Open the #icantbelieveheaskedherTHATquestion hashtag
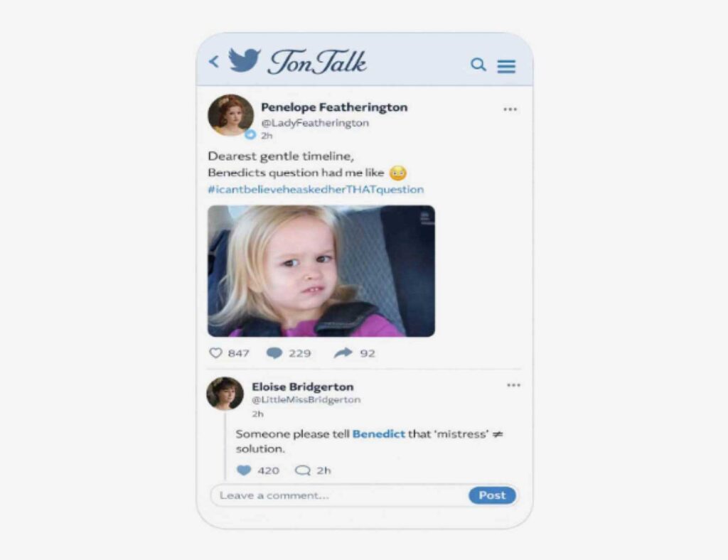This screenshot has width=728, height=560. point(316,189)
